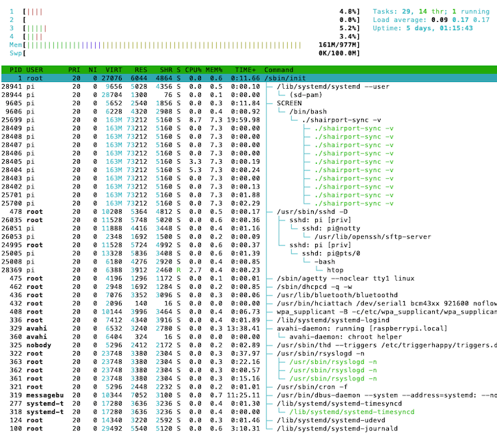
Task: Select the systemd-journald process row
Action: tap(249, 428)
